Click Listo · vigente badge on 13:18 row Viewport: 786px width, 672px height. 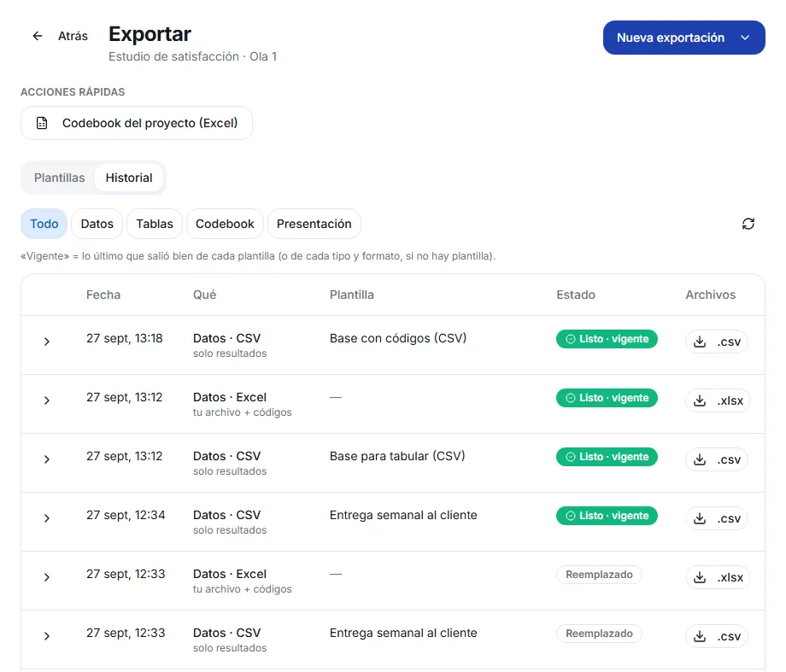click(x=607, y=339)
